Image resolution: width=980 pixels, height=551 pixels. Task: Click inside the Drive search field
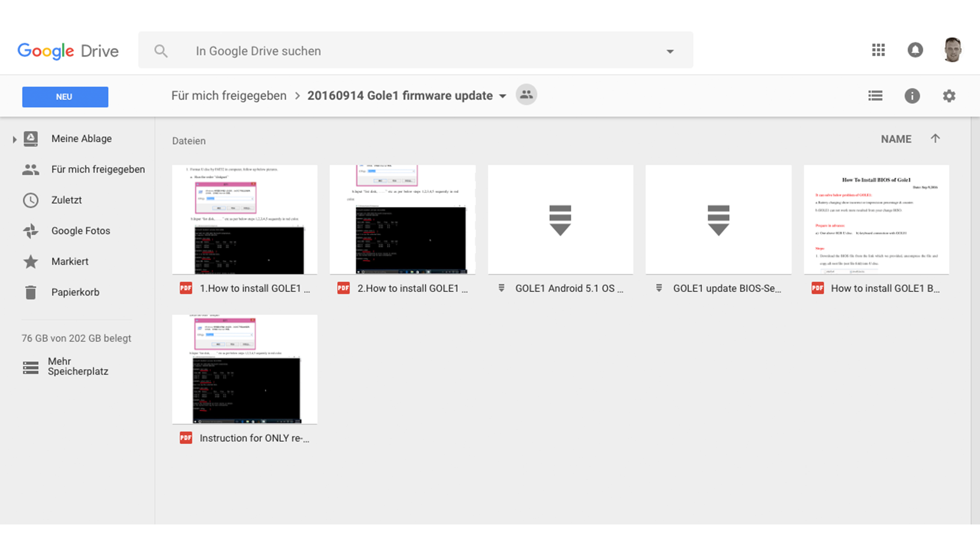coord(415,50)
